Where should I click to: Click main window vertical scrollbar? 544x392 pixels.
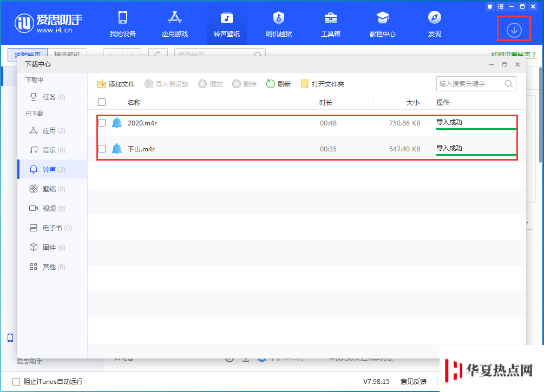pyautogui.click(x=541, y=115)
